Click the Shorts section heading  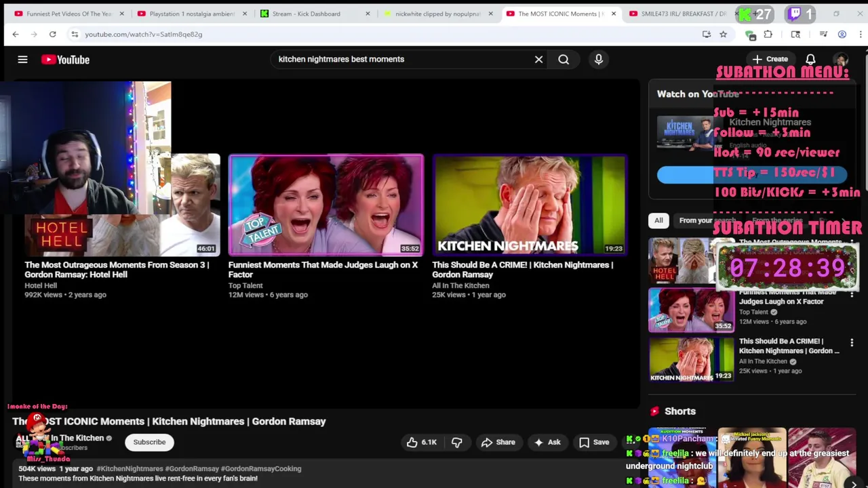pos(680,411)
